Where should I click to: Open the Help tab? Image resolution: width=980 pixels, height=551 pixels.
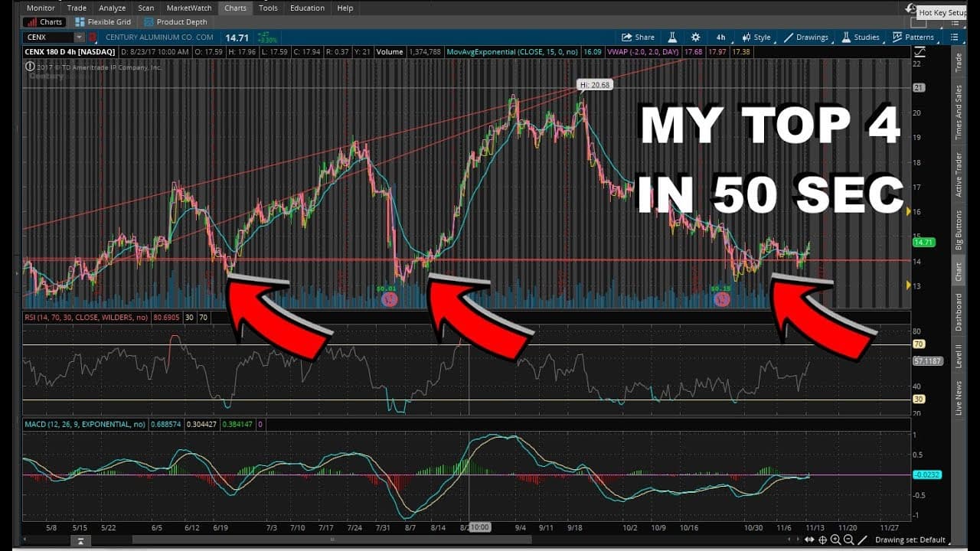(345, 8)
